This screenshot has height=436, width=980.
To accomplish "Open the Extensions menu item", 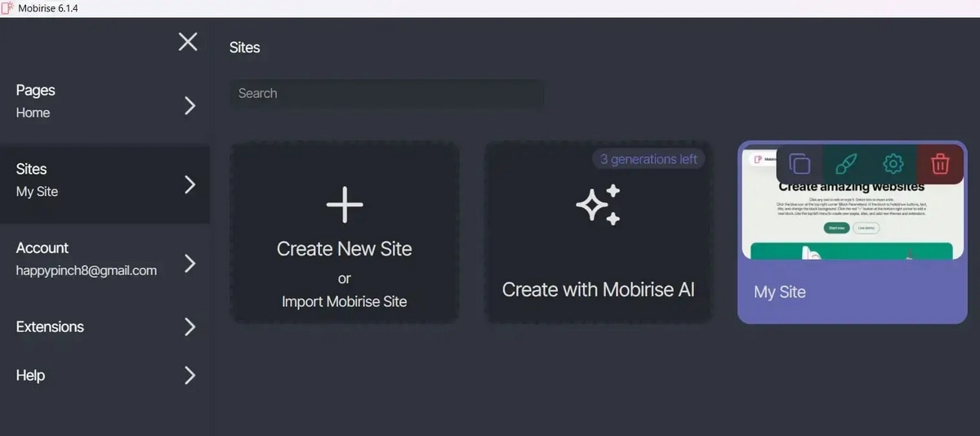I will pyautogui.click(x=50, y=327).
